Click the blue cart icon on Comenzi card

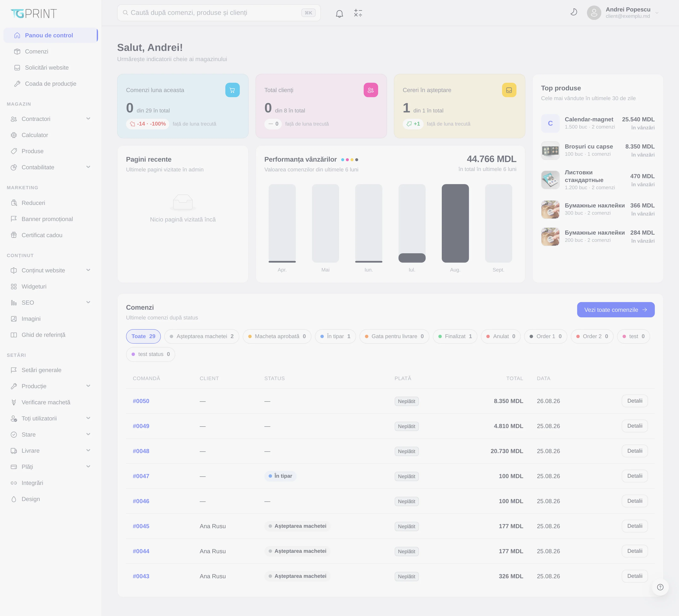[232, 90]
